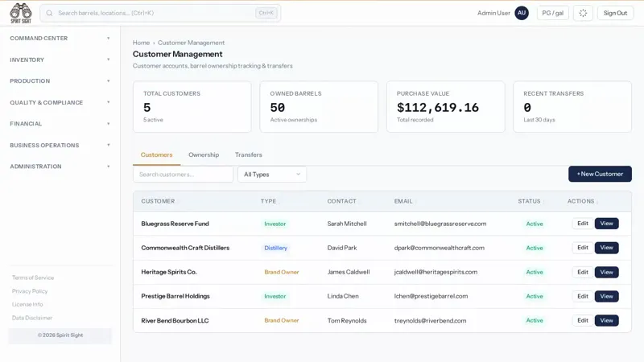Edit River Bend Bourbon LLC
Screen dimensions: 644x362
coord(583,320)
